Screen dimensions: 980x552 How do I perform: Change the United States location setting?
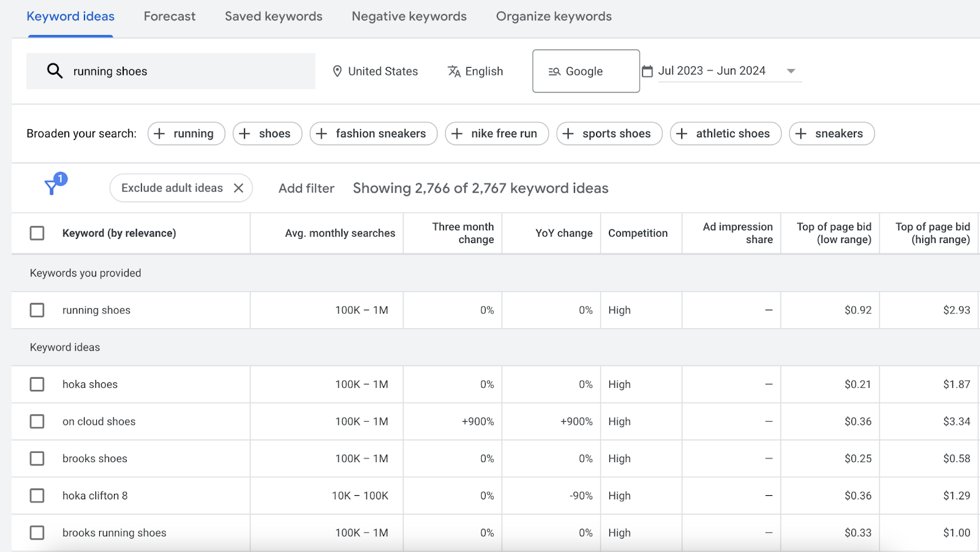coord(375,72)
